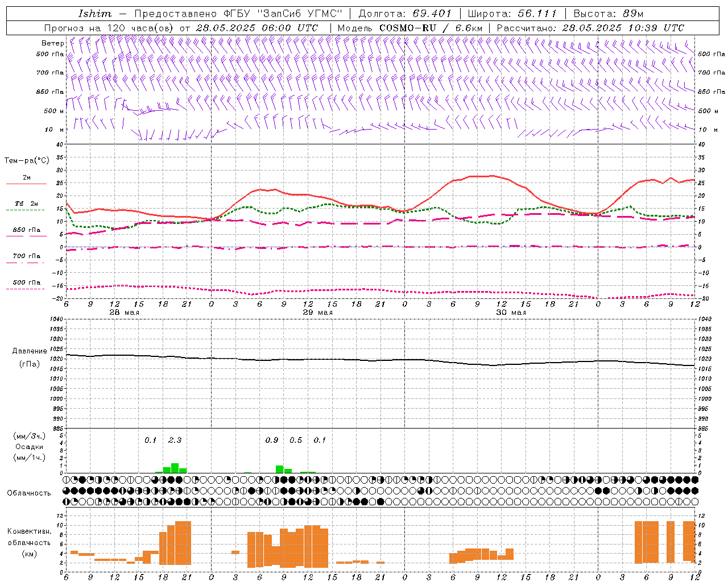Click the green dashed Td 2м legend line
This screenshot has height=582, width=728.
26,210
